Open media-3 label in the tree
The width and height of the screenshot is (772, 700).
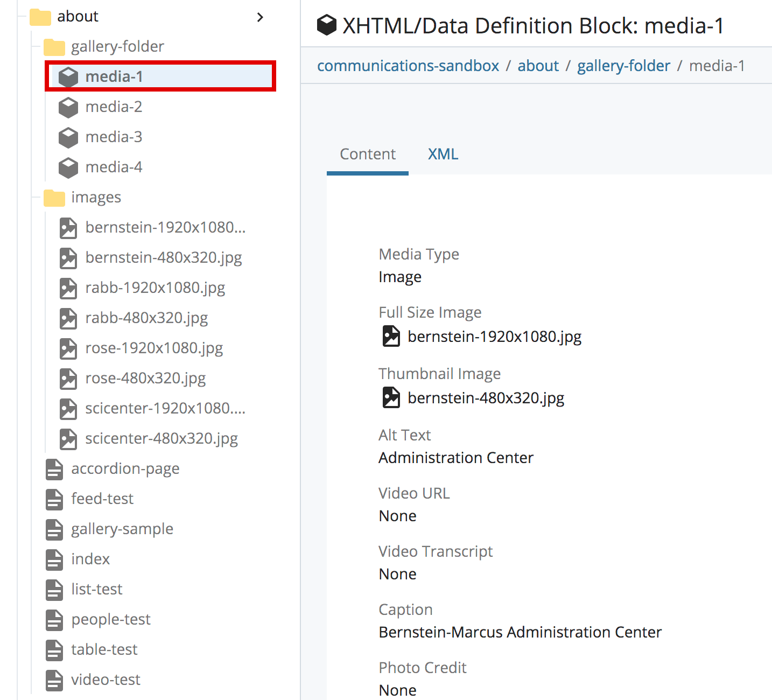click(x=114, y=137)
